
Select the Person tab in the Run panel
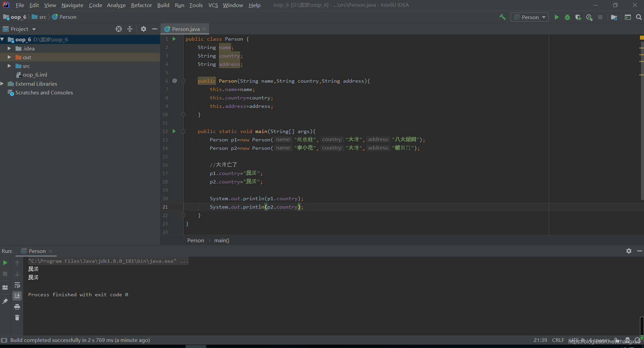pos(37,251)
